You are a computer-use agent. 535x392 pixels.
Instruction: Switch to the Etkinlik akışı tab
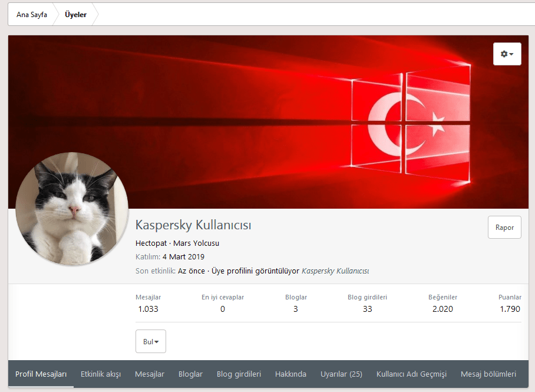pos(101,374)
